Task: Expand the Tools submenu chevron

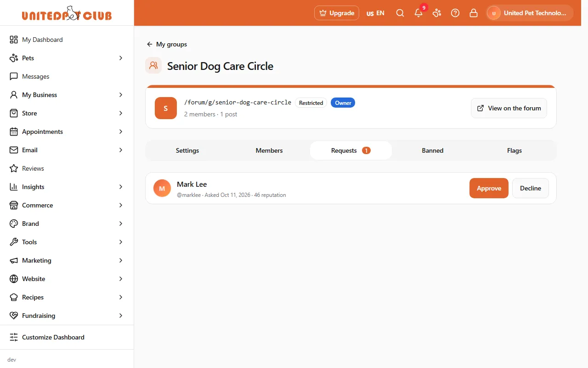Action: pos(121,242)
